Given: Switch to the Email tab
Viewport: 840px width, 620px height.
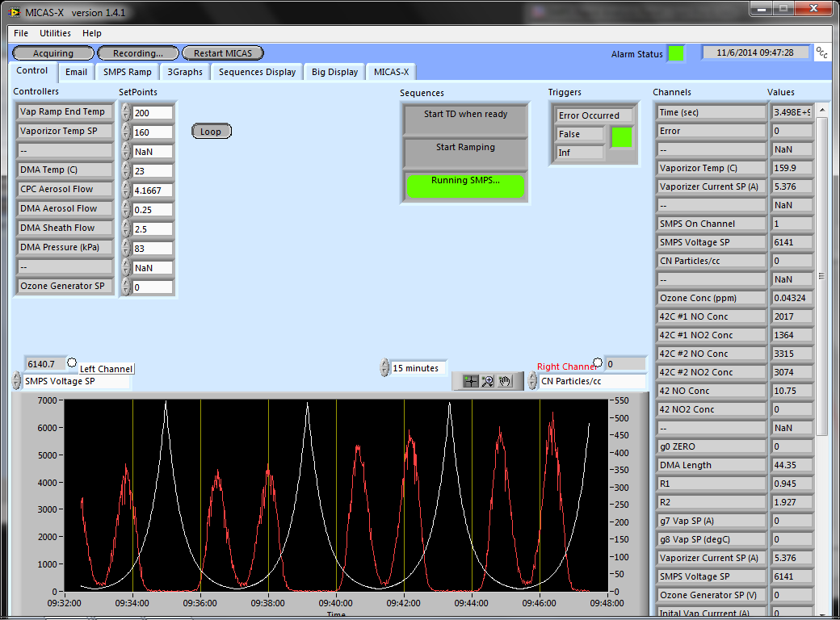Looking at the screenshot, I should 76,72.
